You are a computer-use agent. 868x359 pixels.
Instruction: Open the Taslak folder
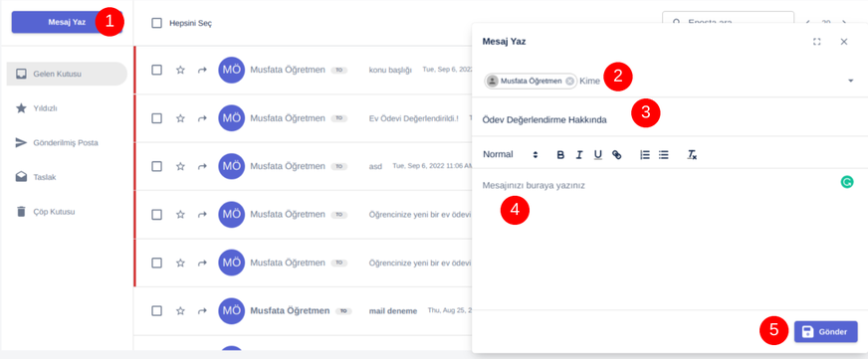67,177
